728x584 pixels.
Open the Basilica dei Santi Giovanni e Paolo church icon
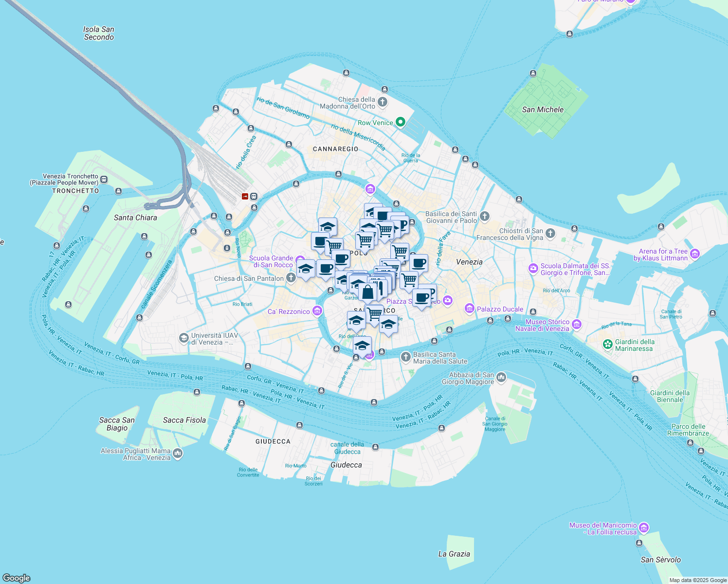click(484, 216)
